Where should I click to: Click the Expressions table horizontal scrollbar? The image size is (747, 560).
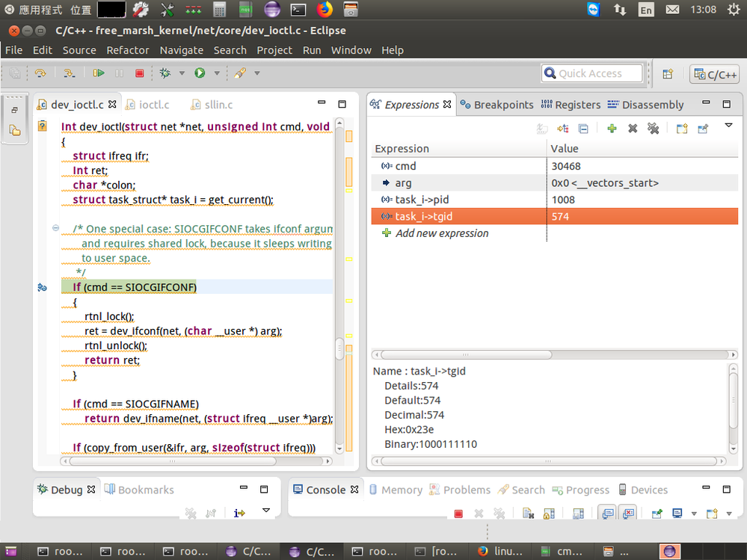click(x=555, y=354)
